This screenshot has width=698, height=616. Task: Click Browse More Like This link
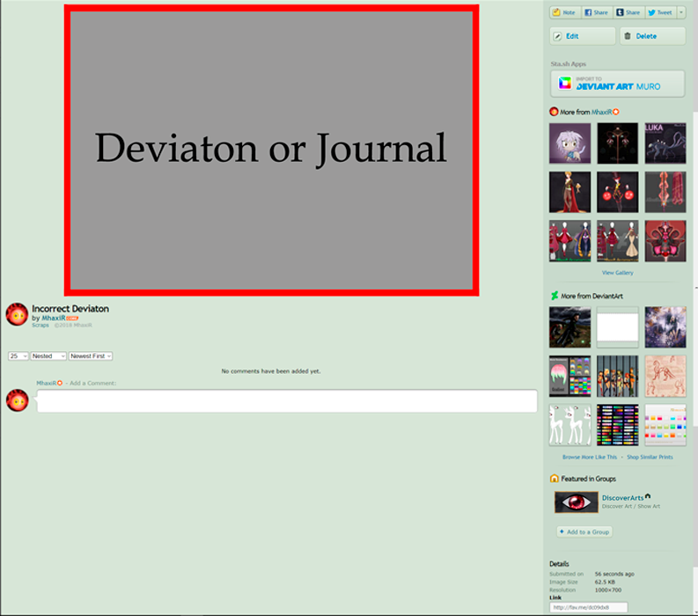[x=590, y=457]
